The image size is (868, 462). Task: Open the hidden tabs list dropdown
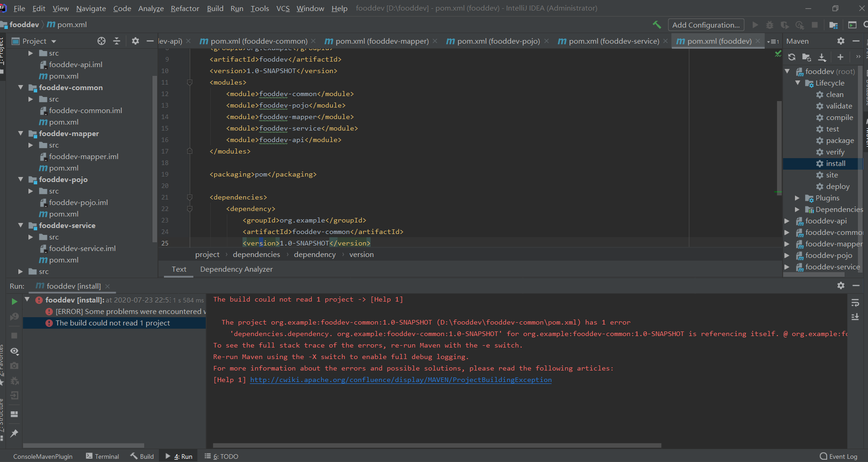click(773, 41)
